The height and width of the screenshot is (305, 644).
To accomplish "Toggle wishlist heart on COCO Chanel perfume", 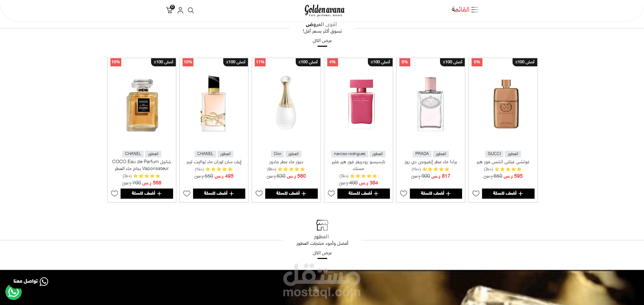I will pos(115,193).
